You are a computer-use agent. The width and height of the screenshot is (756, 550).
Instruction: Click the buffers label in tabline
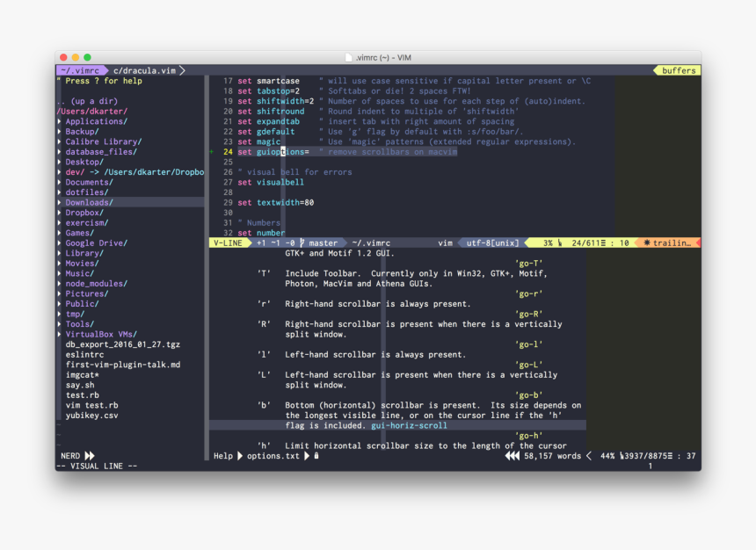(679, 70)
